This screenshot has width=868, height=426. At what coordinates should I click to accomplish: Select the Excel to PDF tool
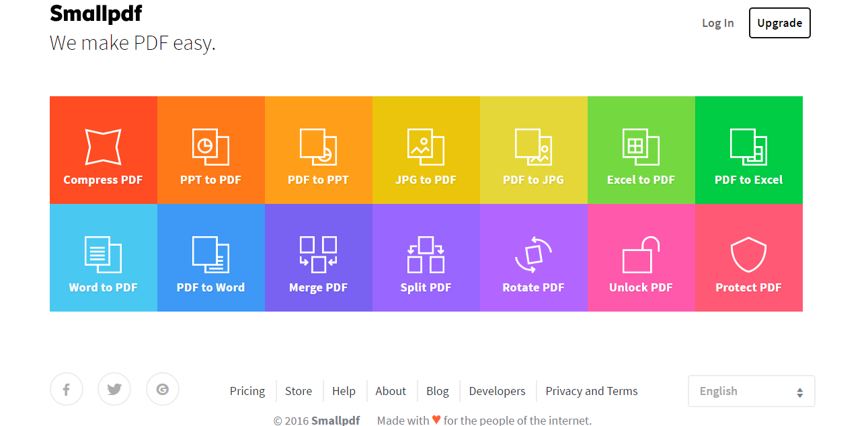(641, 150)
